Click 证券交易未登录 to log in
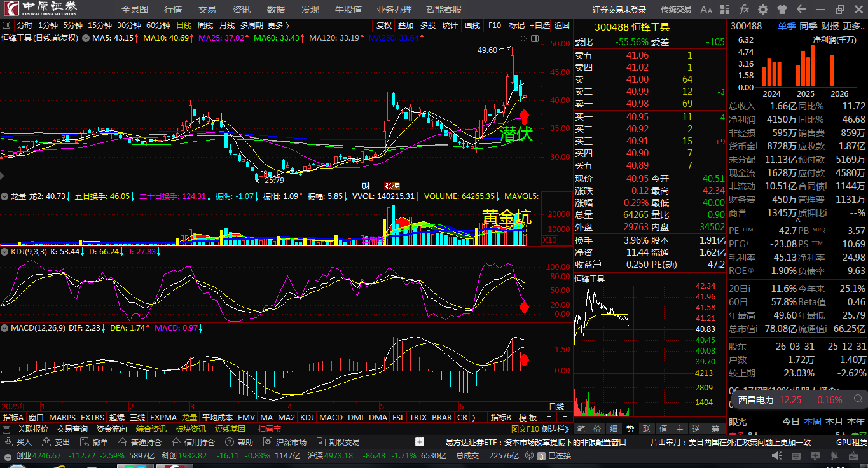Screen dimensions: 868x468 [x=619, y=10]
